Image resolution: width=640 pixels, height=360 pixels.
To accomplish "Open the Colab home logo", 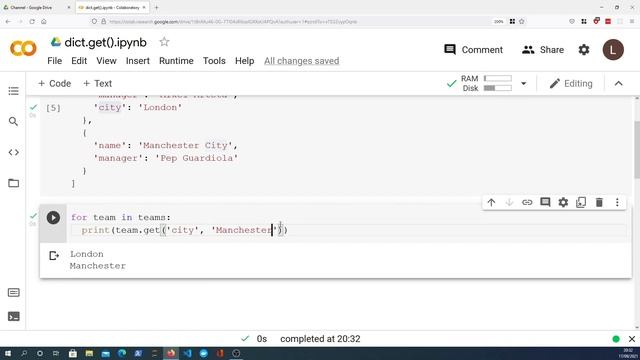I will click(x=23, y=49).
